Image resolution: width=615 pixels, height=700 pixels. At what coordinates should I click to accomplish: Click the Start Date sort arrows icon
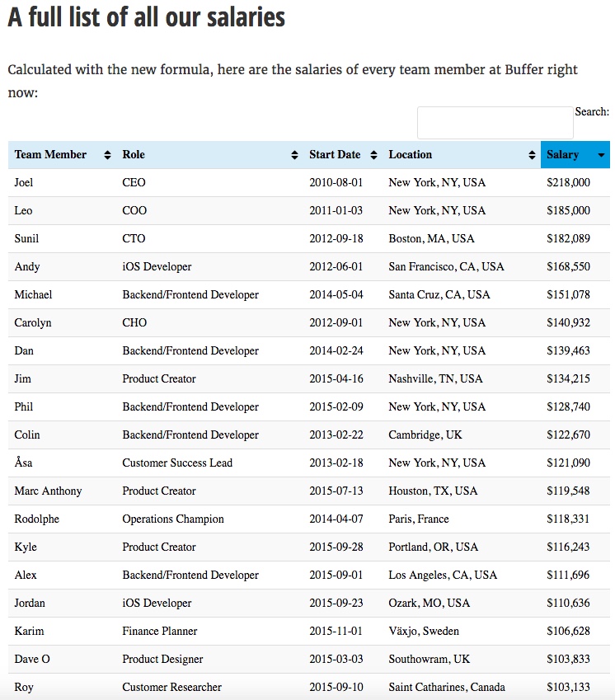(373, 155)
